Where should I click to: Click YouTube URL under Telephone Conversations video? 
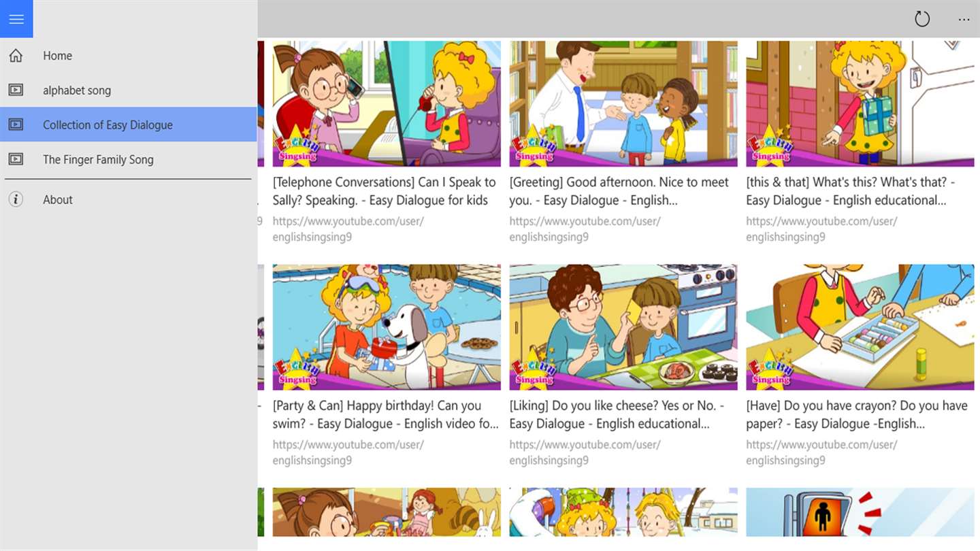[348, 229]
